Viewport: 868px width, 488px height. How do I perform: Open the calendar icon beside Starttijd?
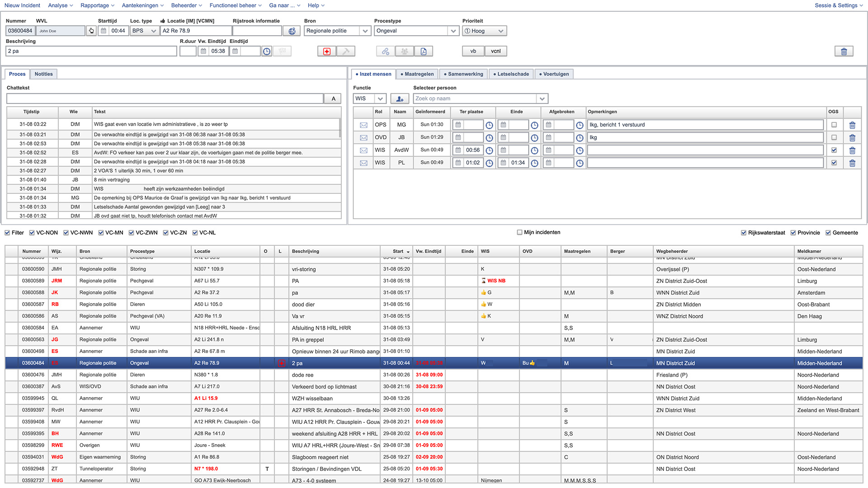pos(103,31)
